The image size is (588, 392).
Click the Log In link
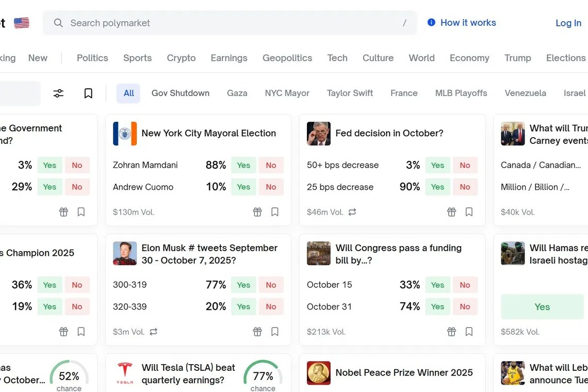[568, 23]
